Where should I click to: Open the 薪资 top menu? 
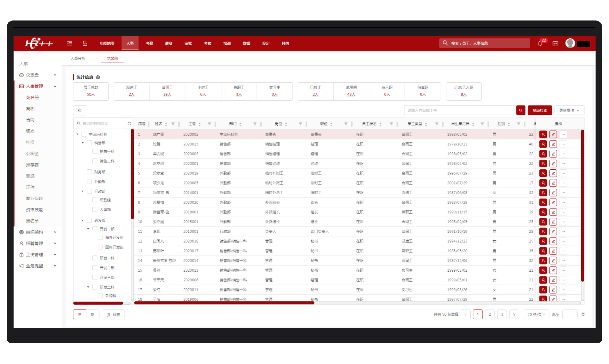[169, 43]
